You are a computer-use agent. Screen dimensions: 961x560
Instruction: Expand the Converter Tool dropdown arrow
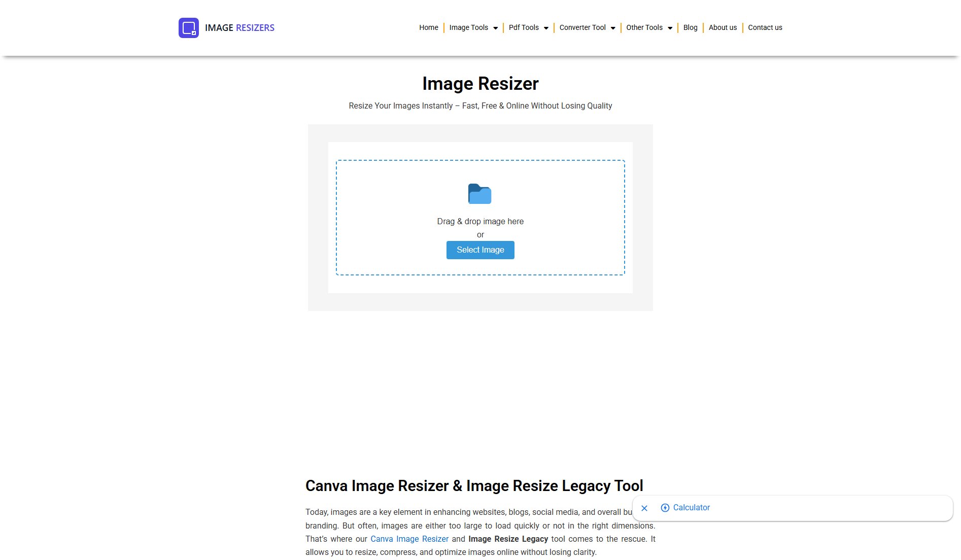click(x=613, y=28)
